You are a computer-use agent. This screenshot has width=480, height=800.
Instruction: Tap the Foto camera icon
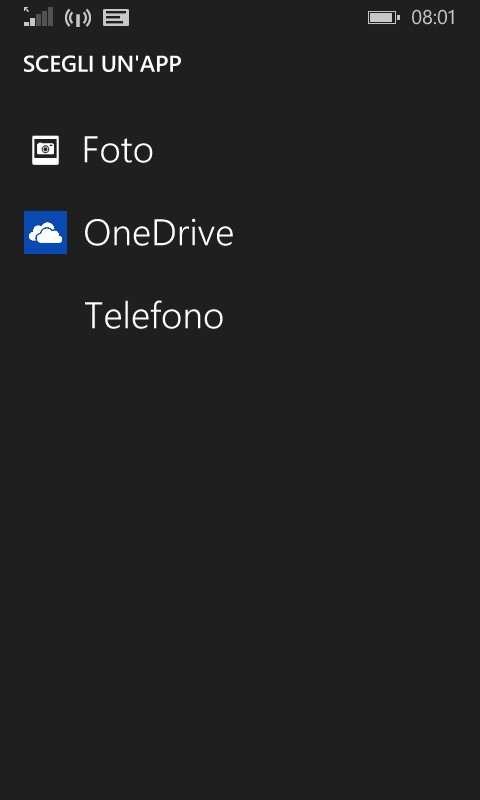point(45,149)
